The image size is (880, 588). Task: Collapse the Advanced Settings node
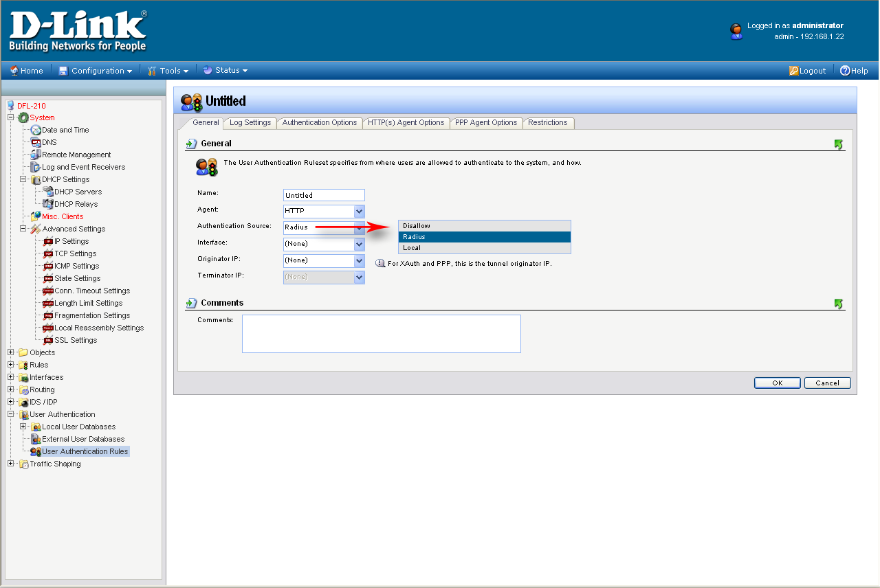(x=23, y=229)
